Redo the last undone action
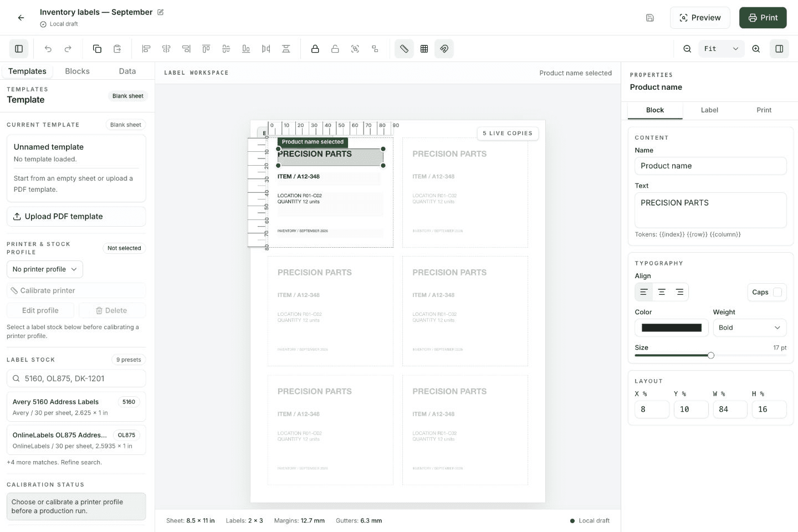 tap(68, 49)
